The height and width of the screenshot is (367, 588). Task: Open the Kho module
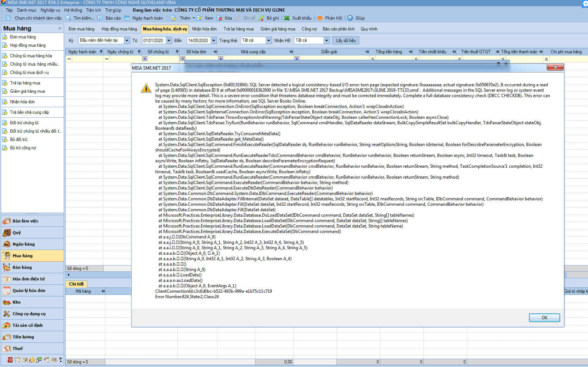point(33,302)
